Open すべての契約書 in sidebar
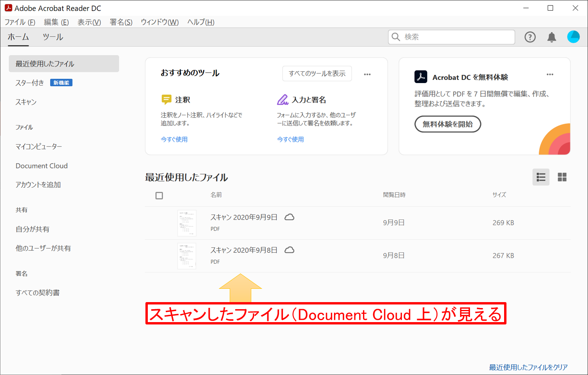Screen dimensions: 588x375 [x=38, y=293]
